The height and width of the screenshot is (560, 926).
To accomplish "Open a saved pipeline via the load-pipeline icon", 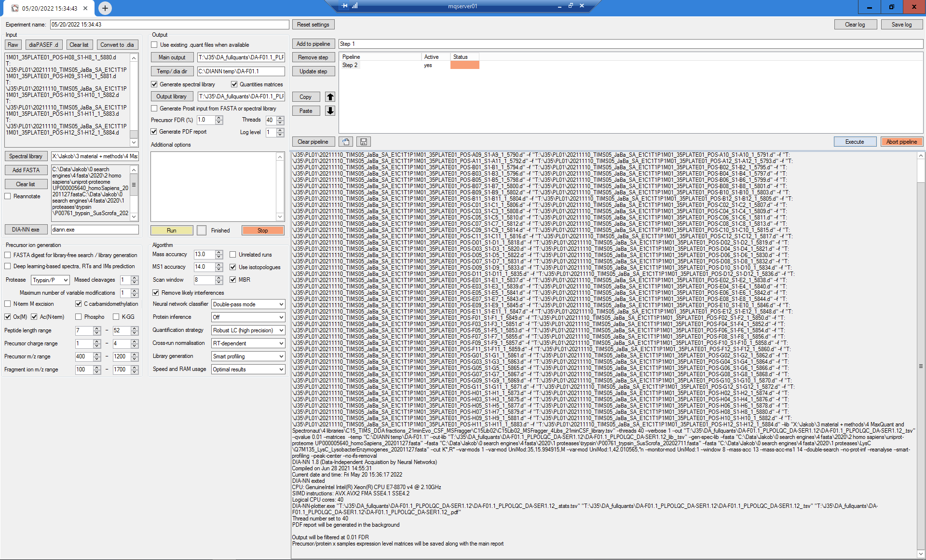I will [x=346, y=141].
